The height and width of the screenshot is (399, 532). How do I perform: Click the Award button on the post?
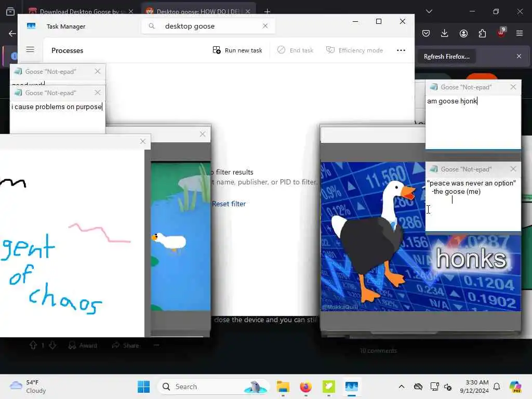click(83, 345)
